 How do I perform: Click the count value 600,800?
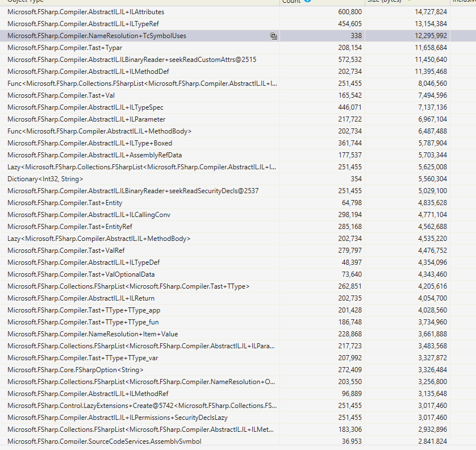[350, 12]
